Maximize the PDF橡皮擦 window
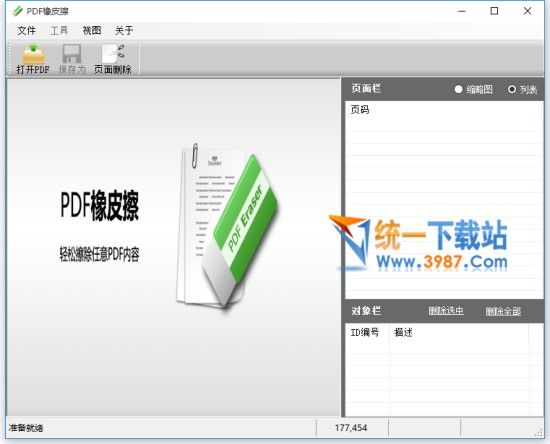550x444 pixels. point(494,11)
